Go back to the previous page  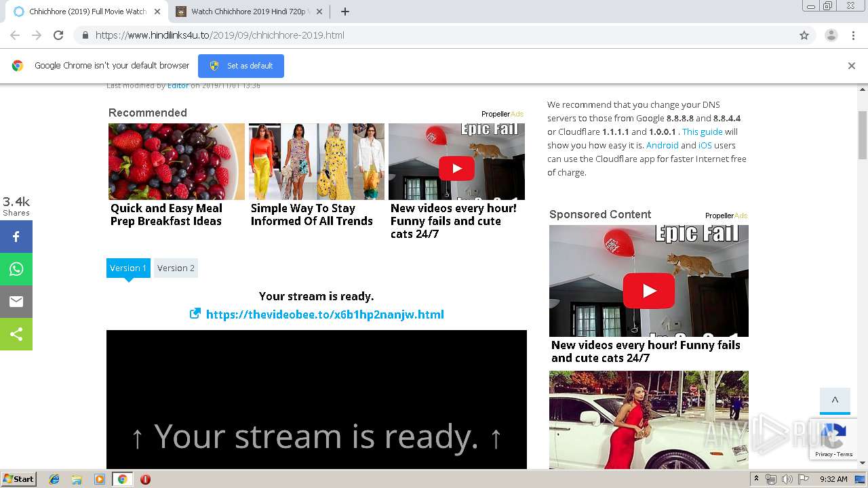(15, 35)
